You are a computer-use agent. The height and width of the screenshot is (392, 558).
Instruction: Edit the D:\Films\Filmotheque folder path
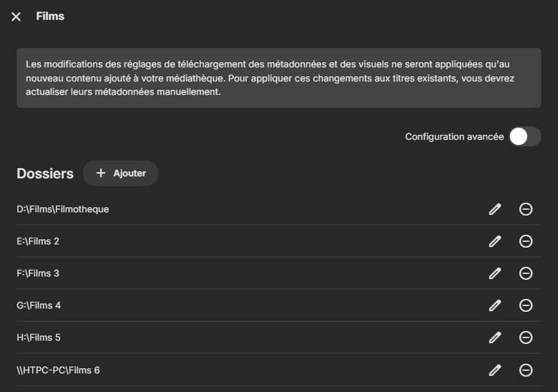(x=495, y=209)
